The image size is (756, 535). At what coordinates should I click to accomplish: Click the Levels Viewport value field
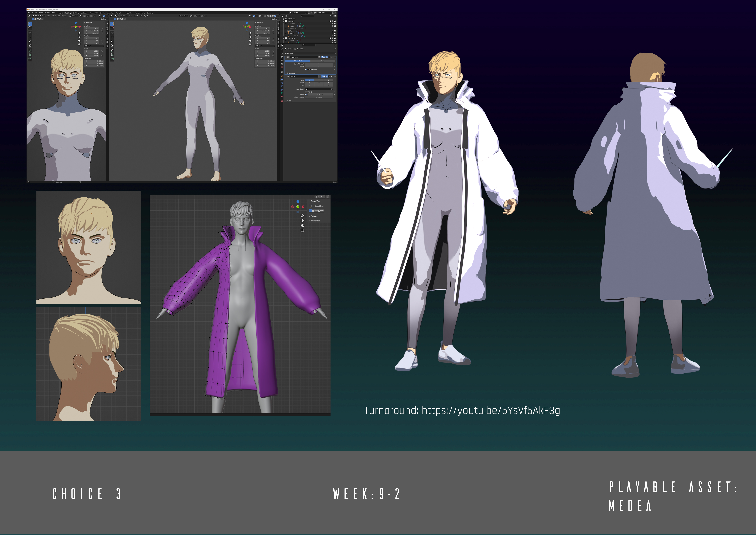[319, 64]
